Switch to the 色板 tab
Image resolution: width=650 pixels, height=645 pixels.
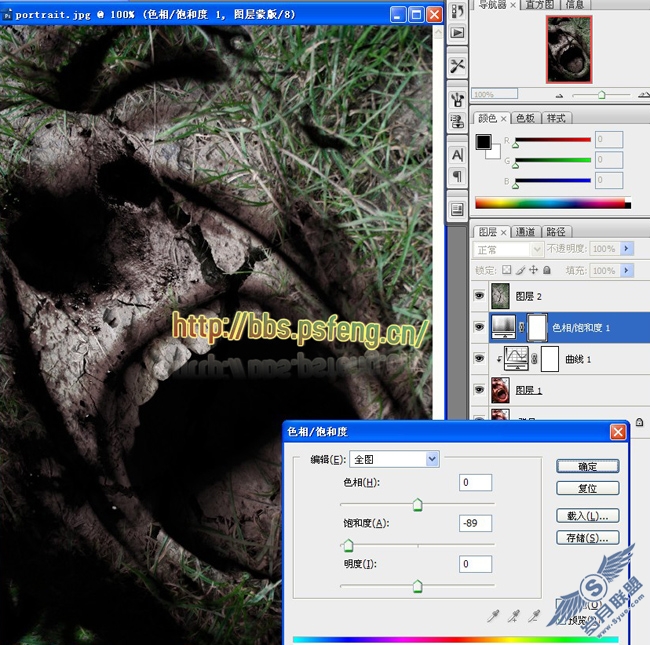(x=525, y=118)
